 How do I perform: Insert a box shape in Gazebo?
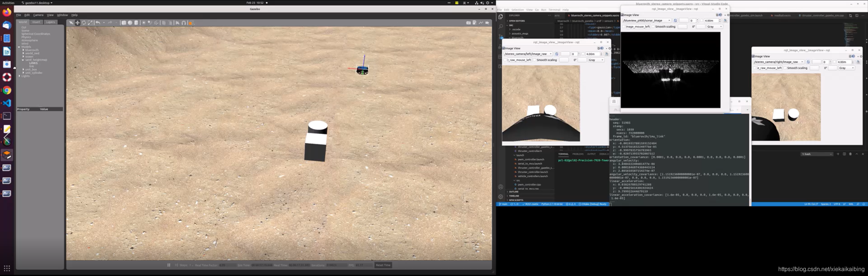coord(124,23)
